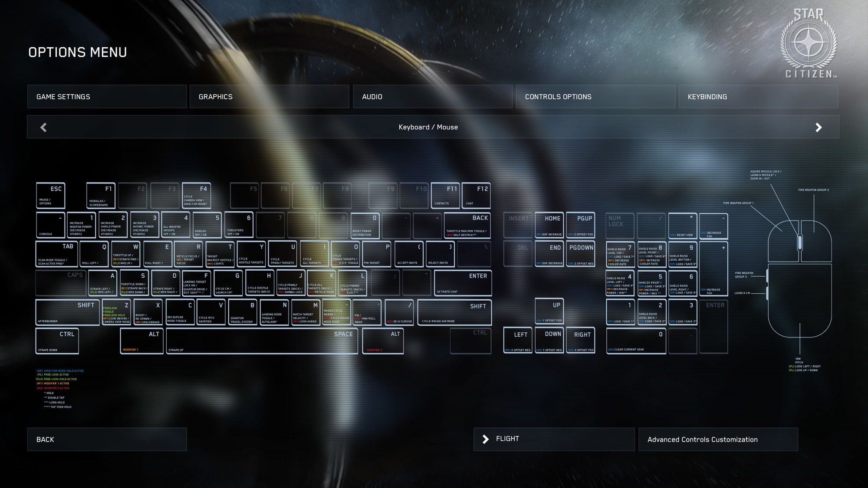The width and height of the screenshot is (868, 488).
Task: Click the Back button at the bottom left
Action: point(107,439)
